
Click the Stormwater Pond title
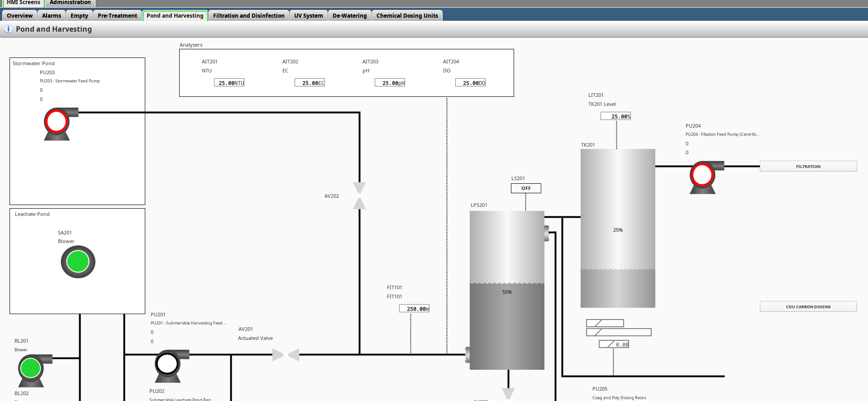click(x=33, y=63)
